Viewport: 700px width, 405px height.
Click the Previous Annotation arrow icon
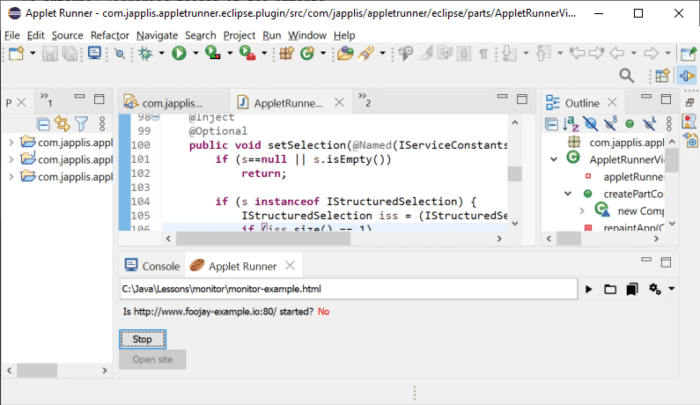coord(543,53)
